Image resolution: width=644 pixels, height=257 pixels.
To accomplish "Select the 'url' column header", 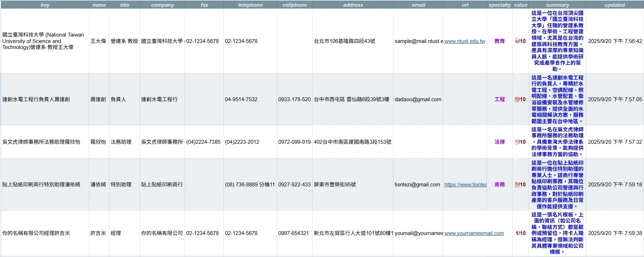I will (465, 5).
